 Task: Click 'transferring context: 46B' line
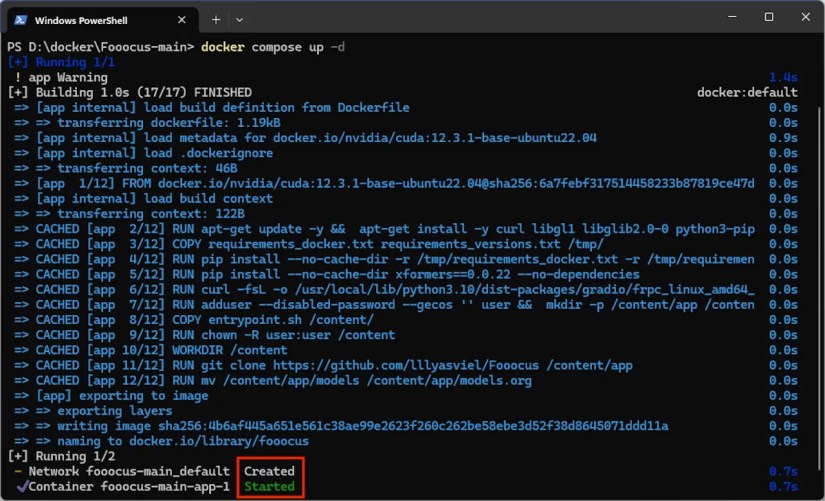coord(126,168)
